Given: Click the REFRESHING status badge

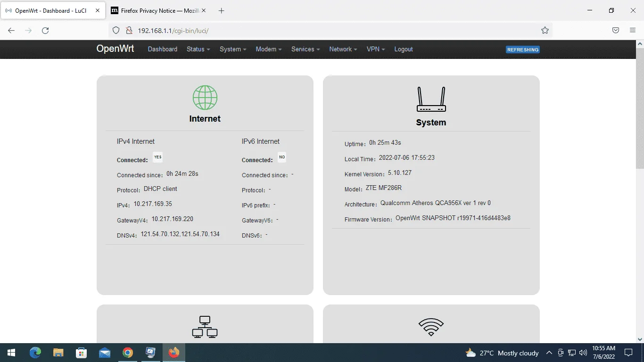Looking at the screenshot, I should [523, 49].
